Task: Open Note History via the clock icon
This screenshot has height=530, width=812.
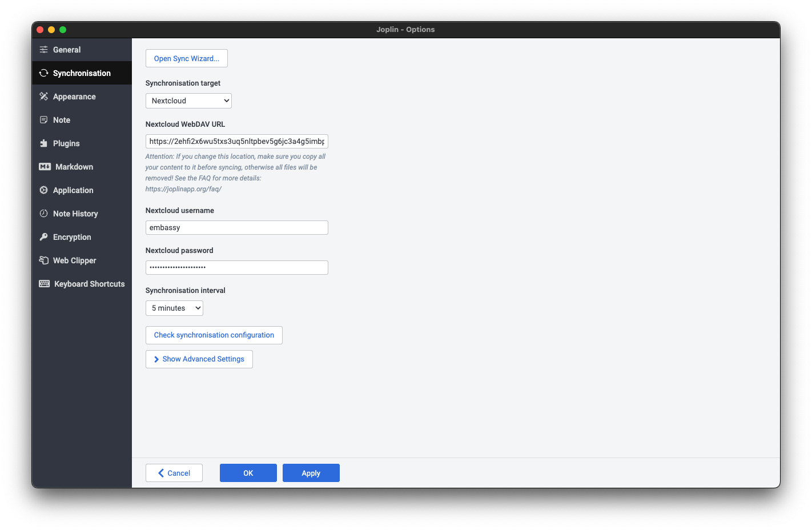Action: click(x=44, y=214)
